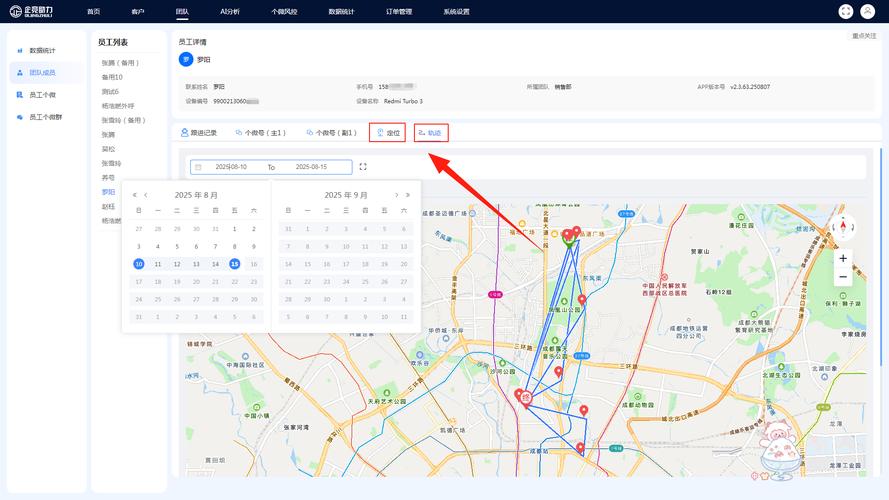Open 首页 in the top navigation
This screenshot has width=889, height=500.
coord(94,11)
